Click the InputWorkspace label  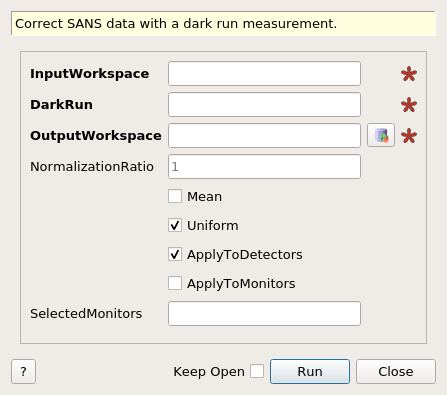tap(90, 74)
